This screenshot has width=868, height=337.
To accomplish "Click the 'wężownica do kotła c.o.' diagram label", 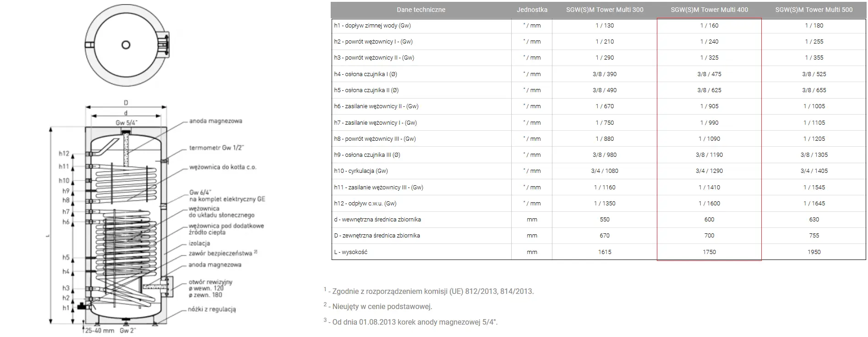I will pos(223,167).
